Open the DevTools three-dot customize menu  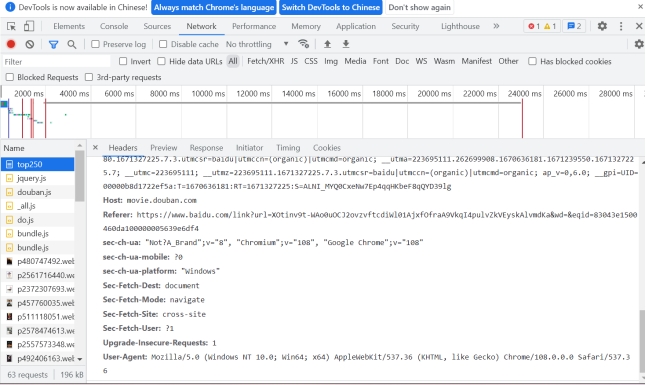[x=621, y=26]
